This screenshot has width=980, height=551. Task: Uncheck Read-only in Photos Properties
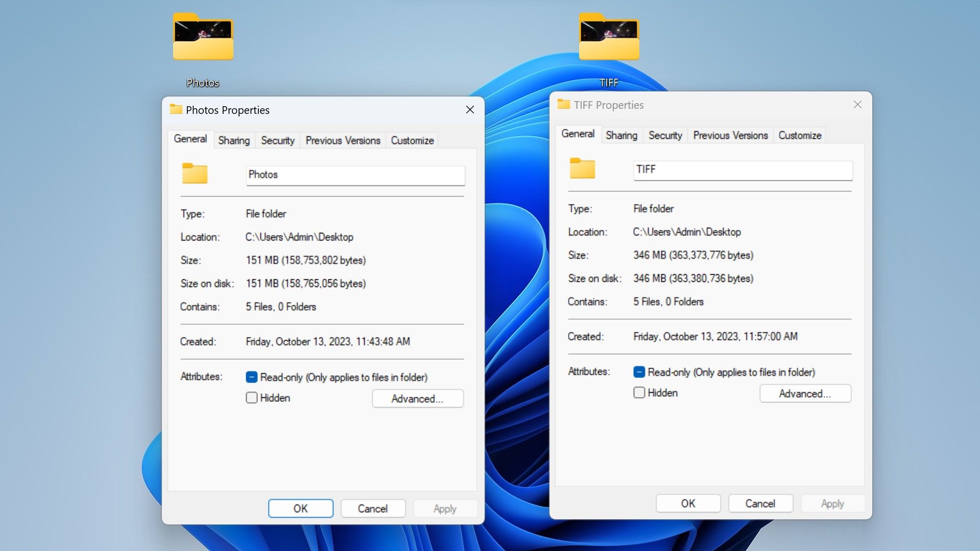click(251, 377)
